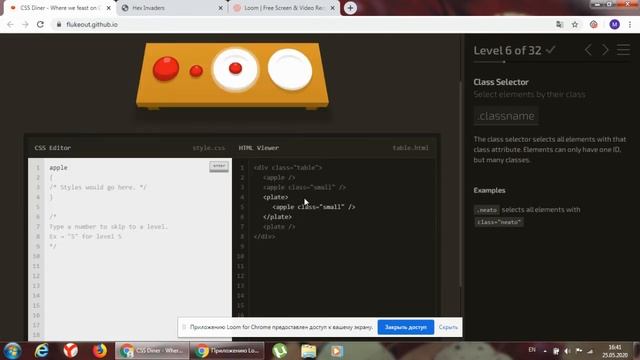Open the Chrome three-dot menu

pyautogui.click(x=630, y=24)
